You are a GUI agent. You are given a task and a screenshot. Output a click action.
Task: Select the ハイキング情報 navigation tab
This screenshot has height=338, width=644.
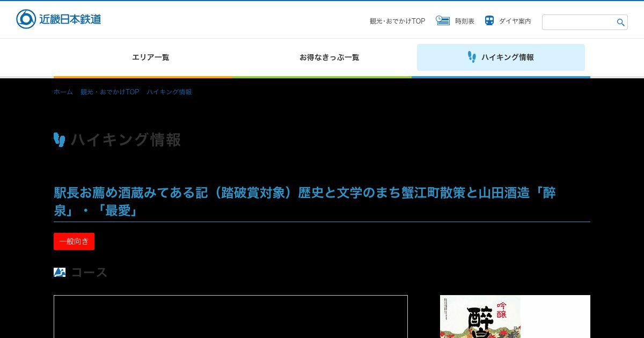click(x=501, y=57)
